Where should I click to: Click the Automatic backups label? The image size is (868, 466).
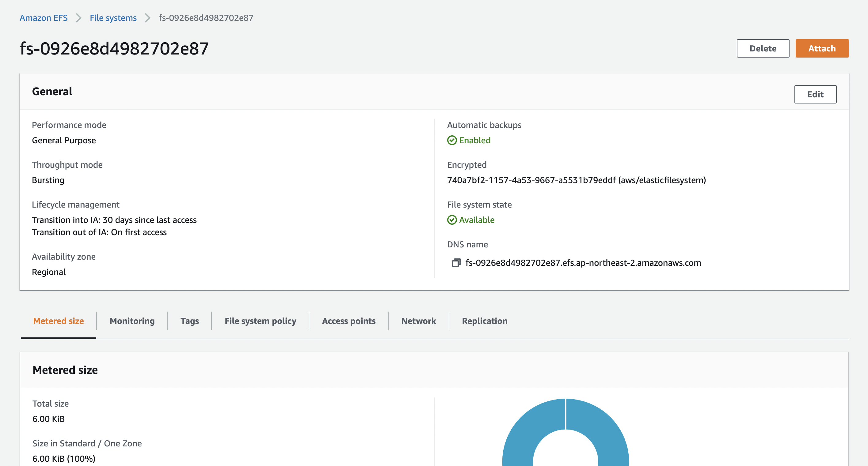tap(484, 125)
